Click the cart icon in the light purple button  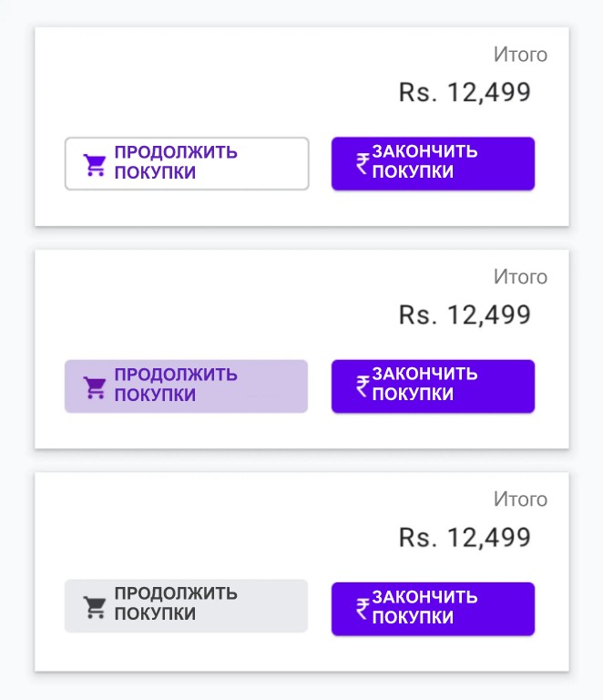tap(95, 386)
